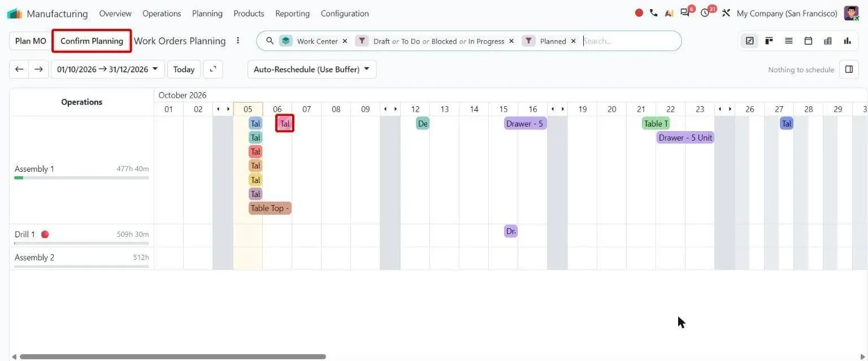This screenshot has width=868, height=361.
Task: Open the developer tools wrench icon
Action: click(726, 12)
